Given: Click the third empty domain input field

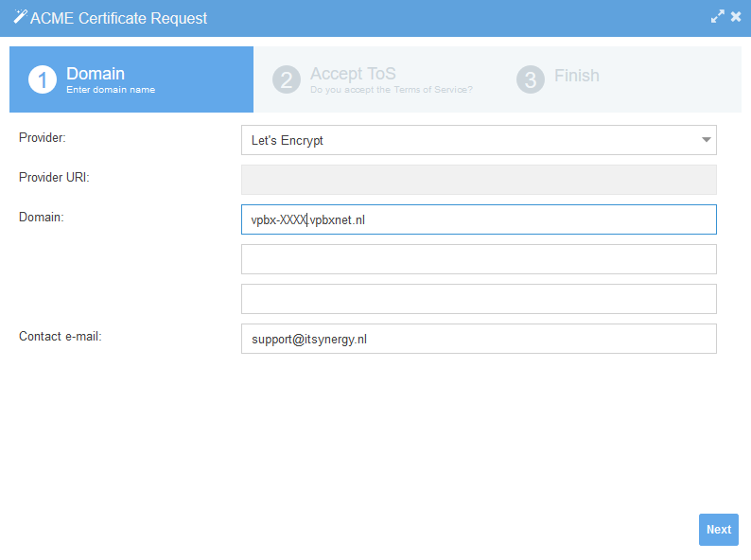Looking at the screenshot, I should 479,299.
